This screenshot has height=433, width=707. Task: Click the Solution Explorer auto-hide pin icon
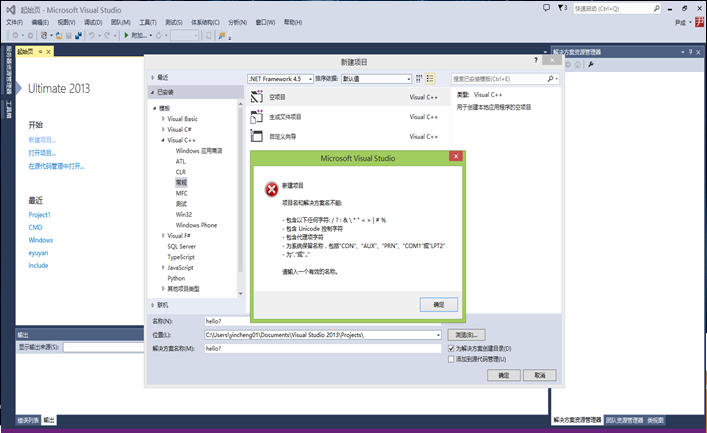[690, 52]
